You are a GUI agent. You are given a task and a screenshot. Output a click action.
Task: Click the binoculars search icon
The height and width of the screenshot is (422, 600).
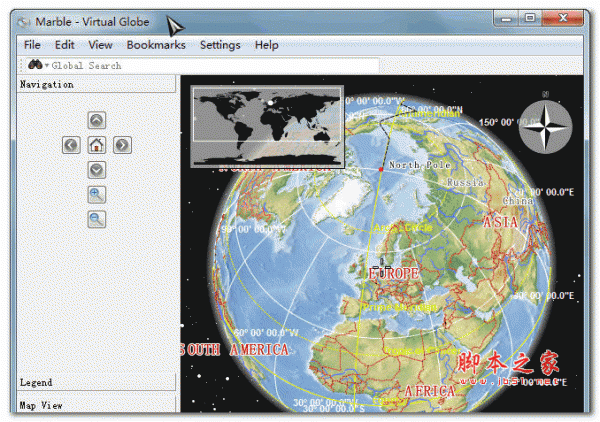[x=35, y=65]
